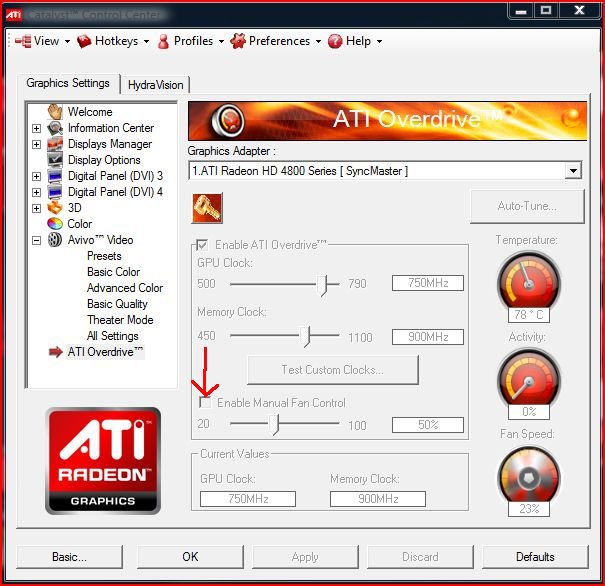The width and height of the screenshot is (605, 586).
Task: Toggle Enable Manual Fan Control checkbox
Action: (x=205, y=403)
